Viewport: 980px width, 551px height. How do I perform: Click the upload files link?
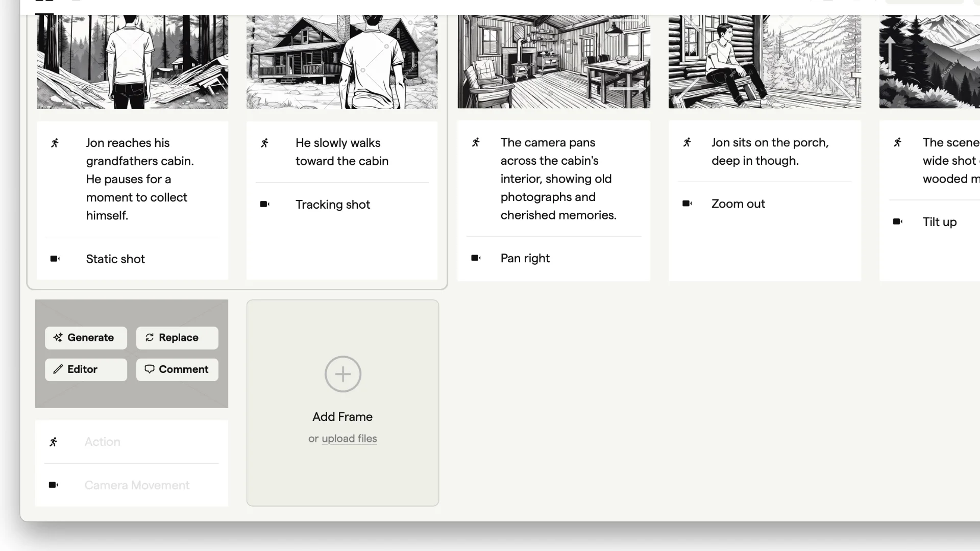pos(349,439)
